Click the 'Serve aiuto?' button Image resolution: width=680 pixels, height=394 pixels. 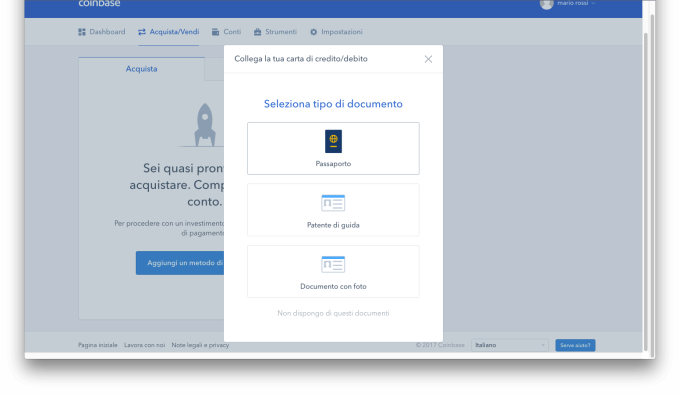click(x=575, y=345)
